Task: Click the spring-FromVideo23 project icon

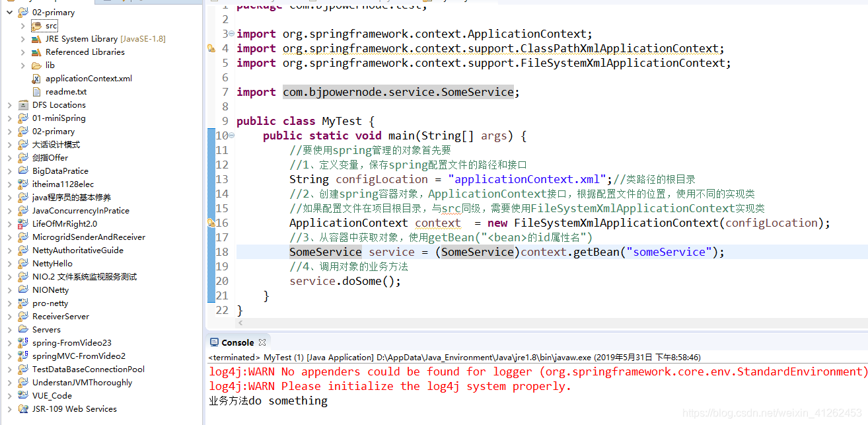Action: point(23,343)
